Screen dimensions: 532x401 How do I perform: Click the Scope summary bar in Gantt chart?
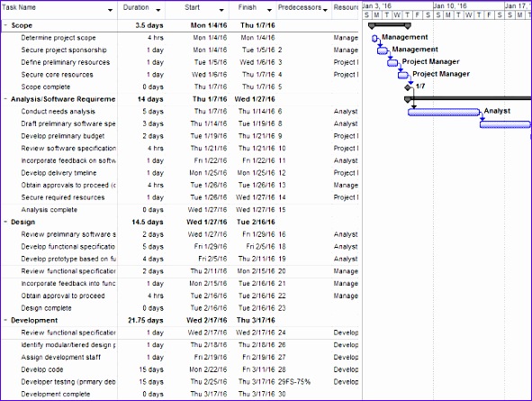tap(390, 25)
